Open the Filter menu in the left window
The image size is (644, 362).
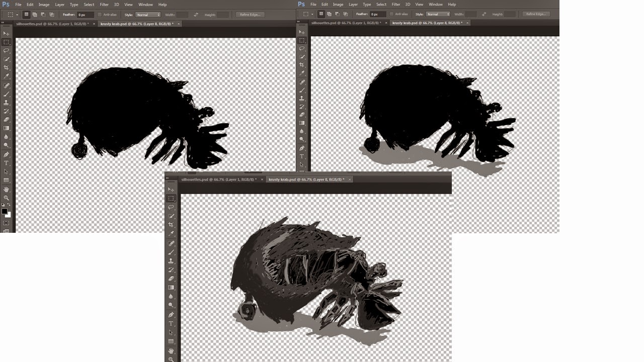tap(104, 5)
